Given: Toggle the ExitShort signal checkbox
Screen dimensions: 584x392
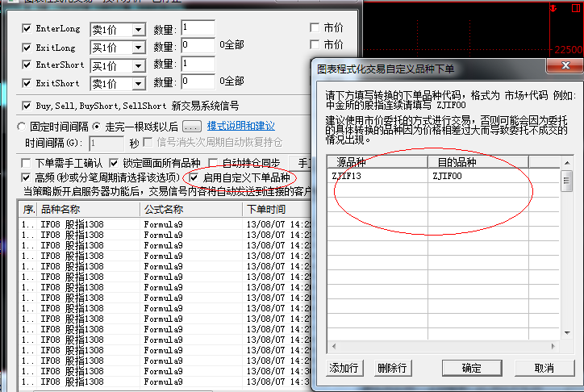Looking at the screenshot, I should pos(27,84).
